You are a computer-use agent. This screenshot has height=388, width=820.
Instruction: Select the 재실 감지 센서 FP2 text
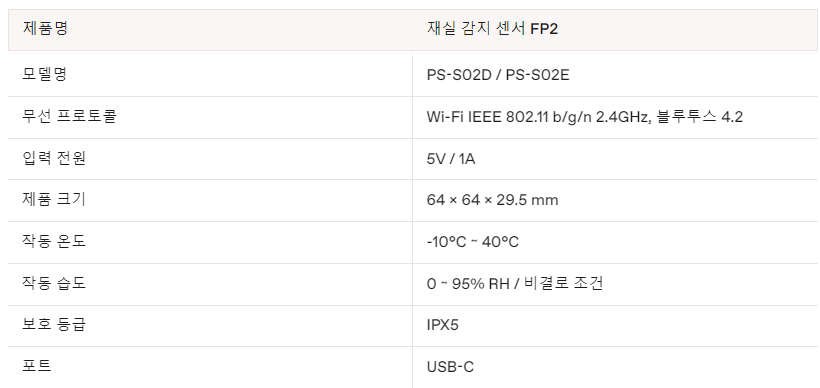click(x=492, y=29)
